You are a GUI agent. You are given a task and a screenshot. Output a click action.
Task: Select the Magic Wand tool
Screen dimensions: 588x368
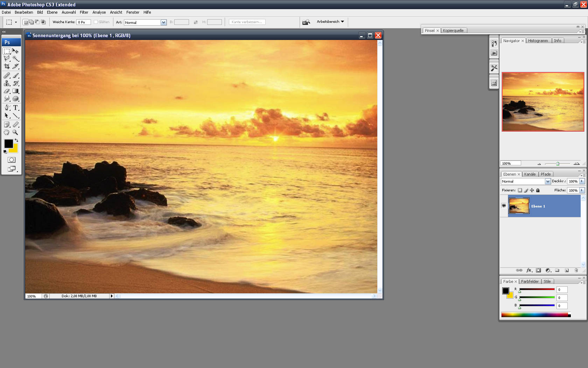click(15, 59)
